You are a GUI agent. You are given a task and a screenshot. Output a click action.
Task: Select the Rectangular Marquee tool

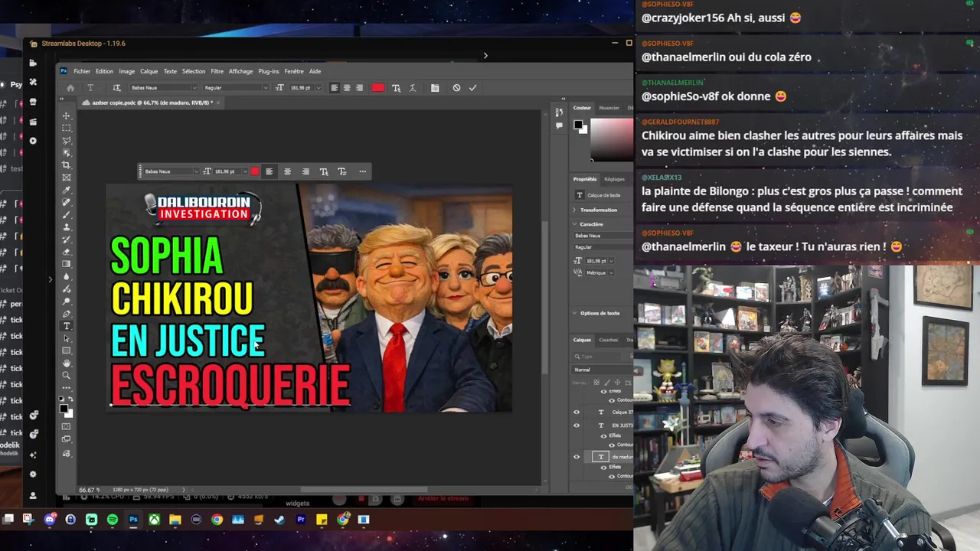click(67, 128)
